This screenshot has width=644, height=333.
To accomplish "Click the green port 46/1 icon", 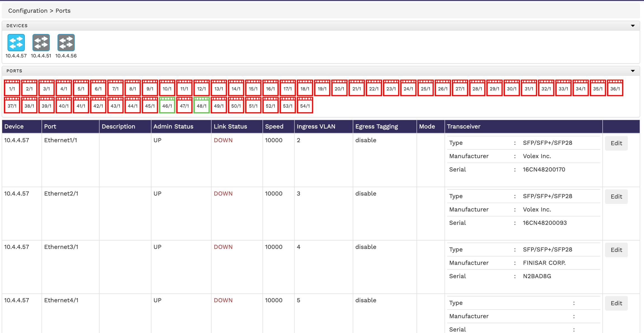I will (167, 105).
